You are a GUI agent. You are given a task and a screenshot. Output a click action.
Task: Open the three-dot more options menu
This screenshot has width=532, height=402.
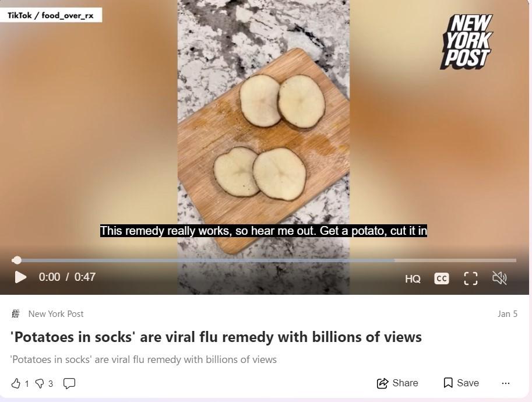pos(506,383)
